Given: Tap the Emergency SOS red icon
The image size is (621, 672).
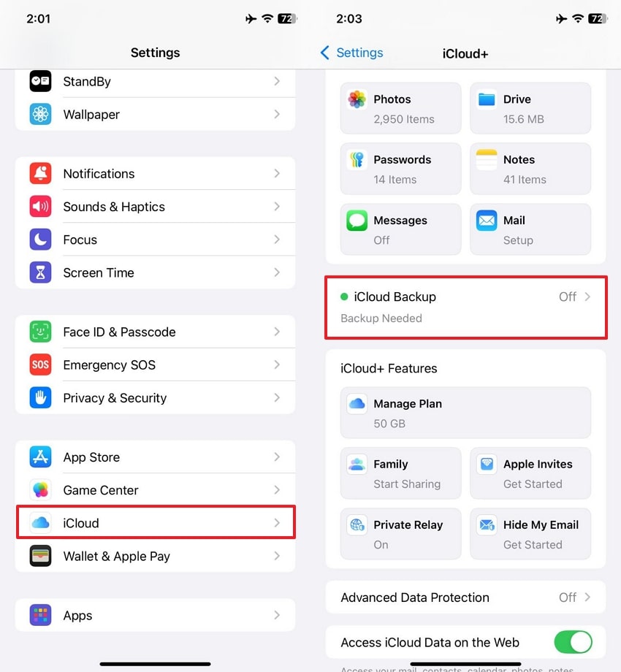Looking at the screenshot, I should (x=40, y=364).
